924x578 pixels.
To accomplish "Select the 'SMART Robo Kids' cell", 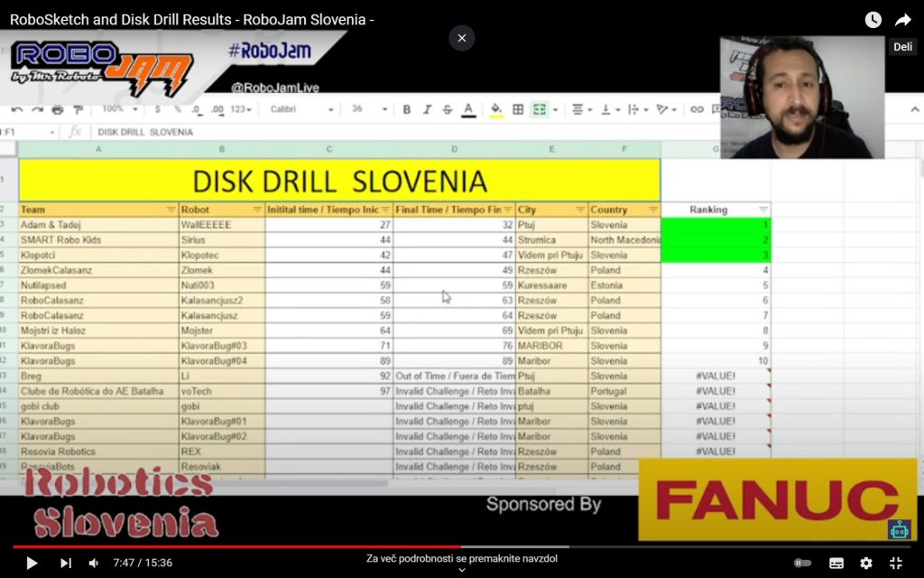I will [98, 240].
